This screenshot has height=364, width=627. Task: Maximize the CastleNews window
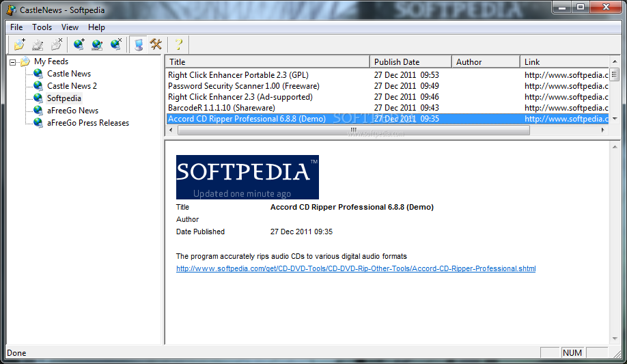coord(581,7)
